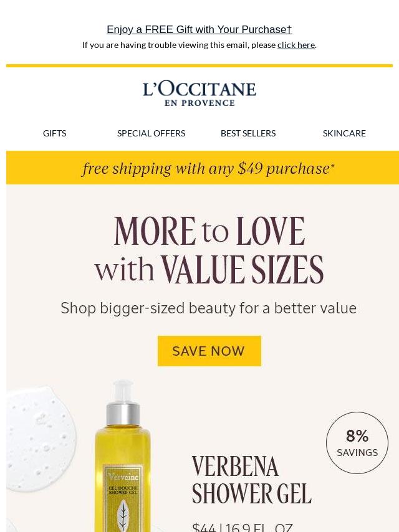Click the yellow divider line under header
Viewport: 399px width, 532px height.
(x=199, y=65)
